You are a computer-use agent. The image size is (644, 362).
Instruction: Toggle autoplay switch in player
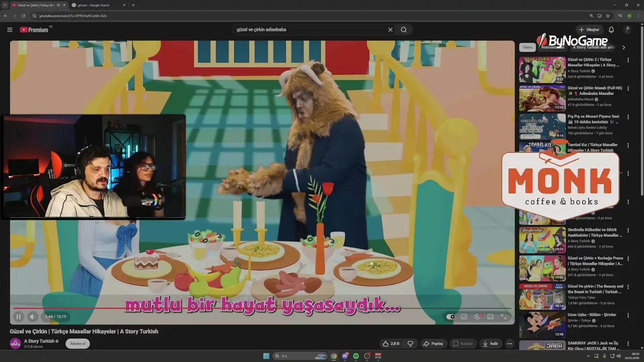click(x=451, y=317)
